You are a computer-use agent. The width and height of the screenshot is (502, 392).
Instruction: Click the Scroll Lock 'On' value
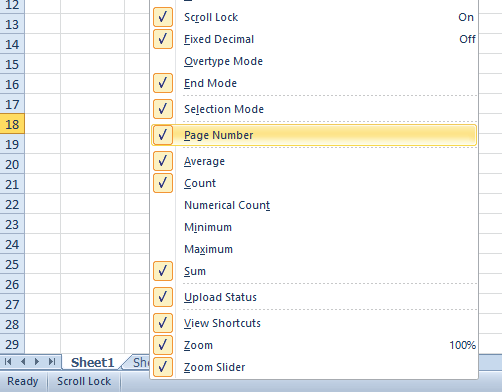pyautogui.click(x=466, y=17)
